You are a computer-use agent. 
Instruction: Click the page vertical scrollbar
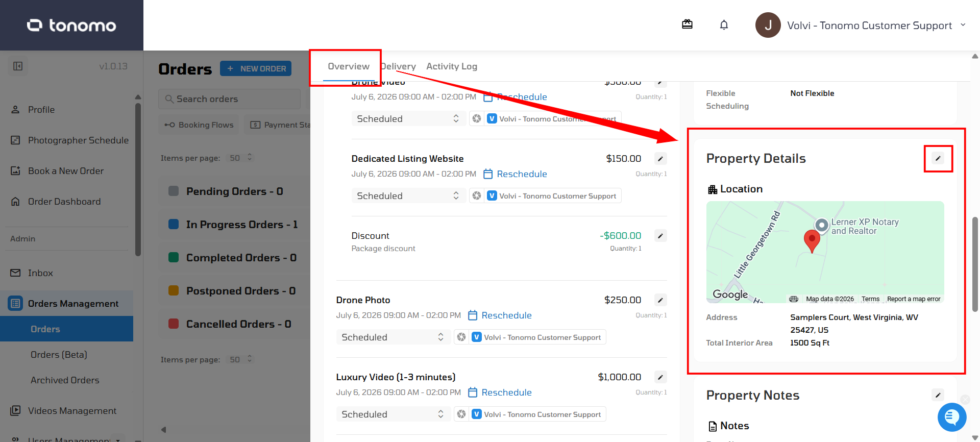coord(975,264)
